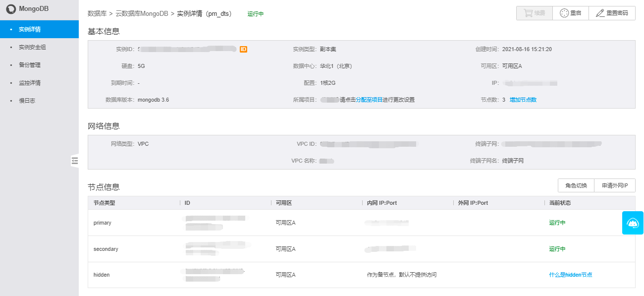644x296 pixels.
Task: Click the 角色切换 button
Action: 576,185
